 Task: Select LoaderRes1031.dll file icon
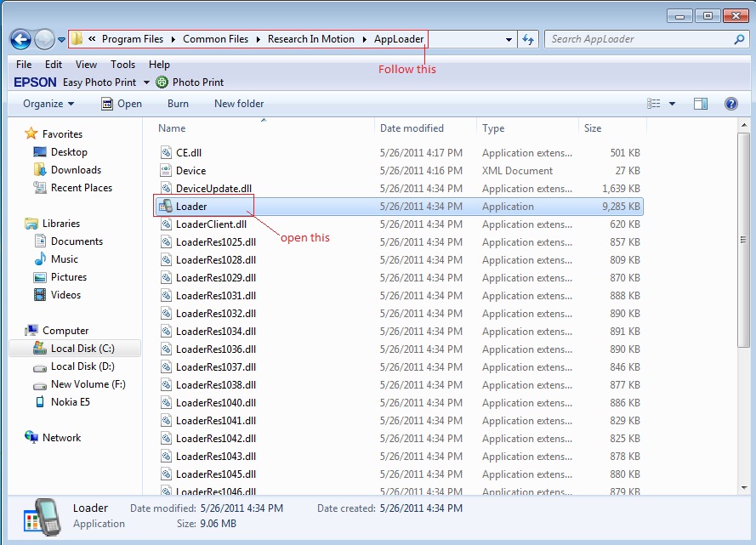click(166, 295)
